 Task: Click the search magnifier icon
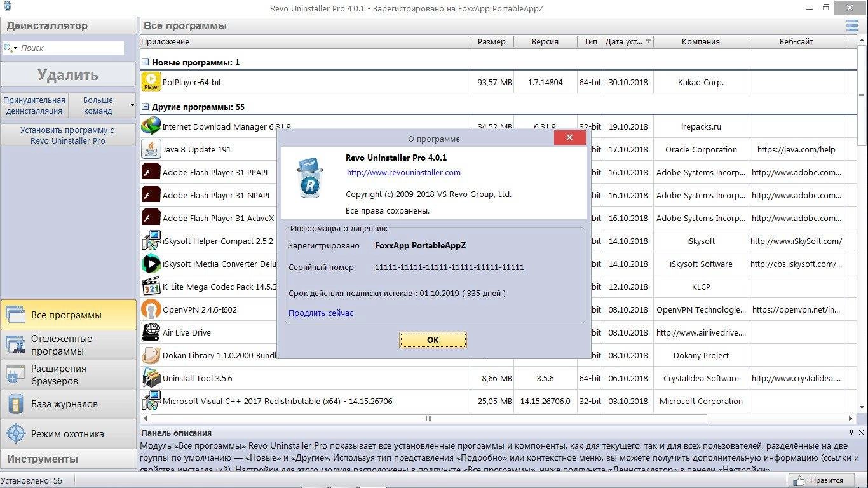[x=8, y=48]
